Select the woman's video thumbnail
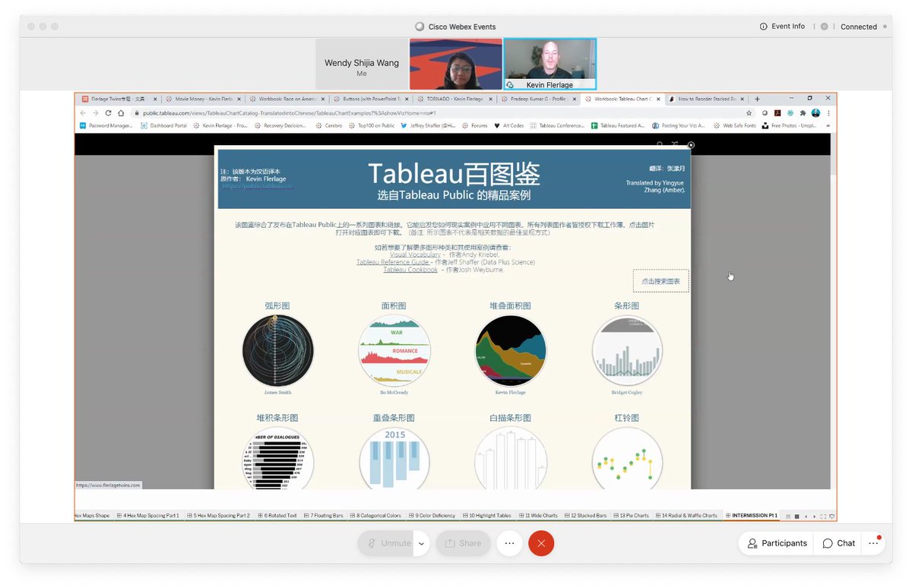 [456, 65]
